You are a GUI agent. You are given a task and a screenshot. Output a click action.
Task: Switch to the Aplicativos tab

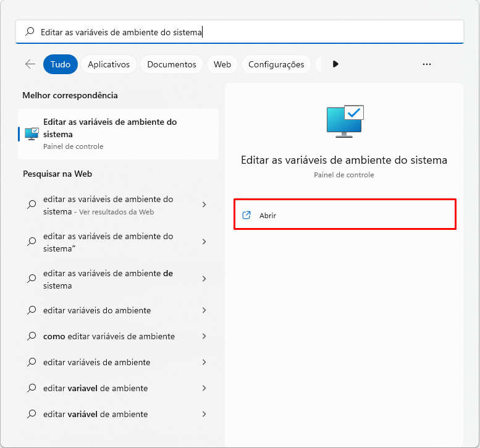point(109,64)
